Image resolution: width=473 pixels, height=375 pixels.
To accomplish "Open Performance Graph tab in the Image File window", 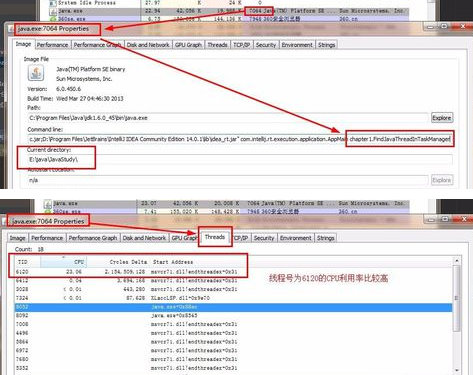I will [97, 45].
